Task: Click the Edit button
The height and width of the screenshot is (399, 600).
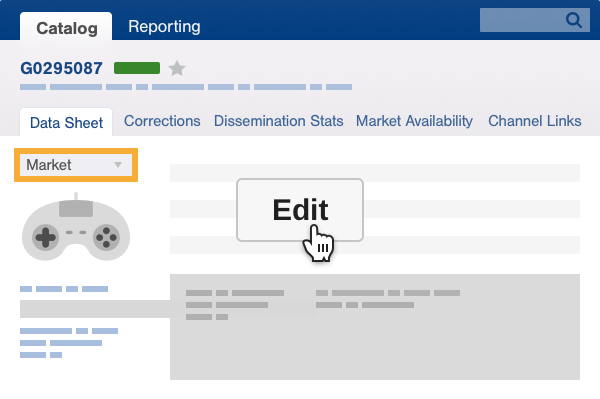Action: click(x=300, y=210)
